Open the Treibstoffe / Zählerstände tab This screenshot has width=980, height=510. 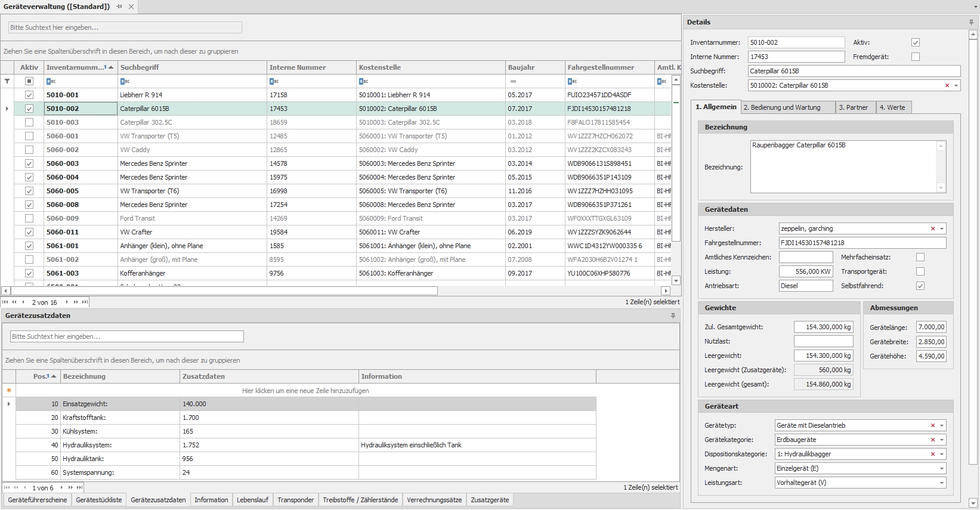pos(360,500)
